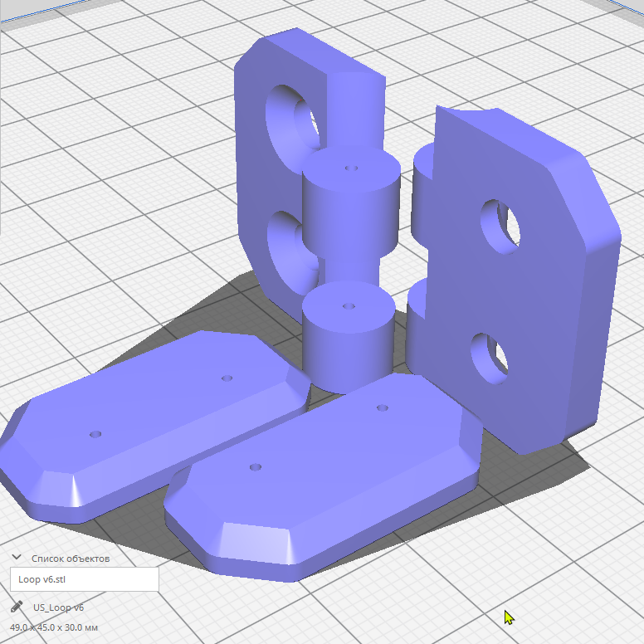Click the US_Loop v6 job name
Image resolution: width=644 pixels, height=644 pixels.
tap(58, 607)
